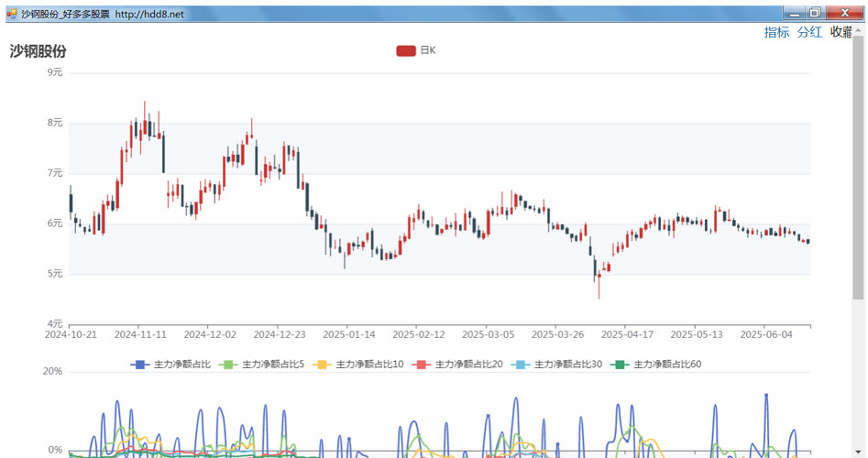Click the 2024-10-21 axis date label
Screen dimensions: 868x458
(x=71, y=334)
